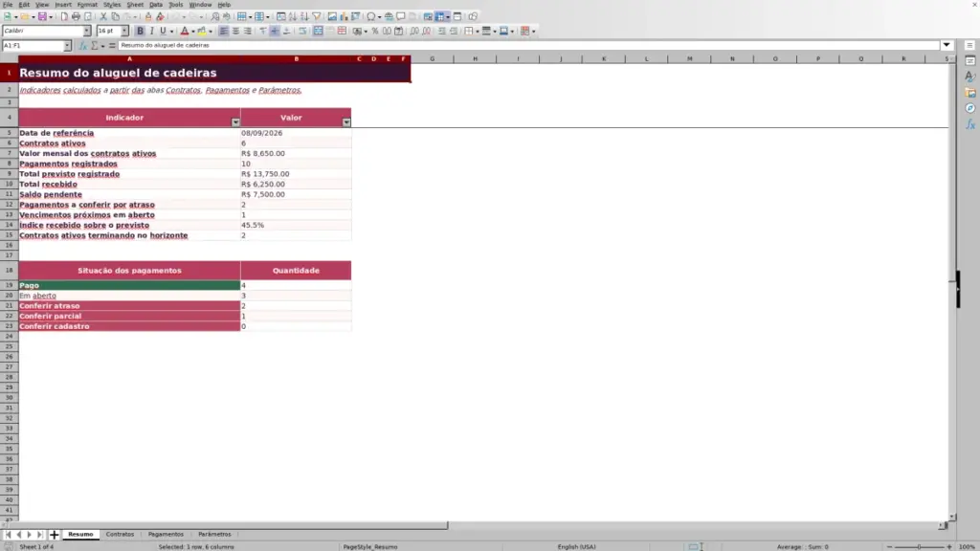Open the sidebar Navigator panel
Image resolution: width=980 pixels, height=551 pixels.
pos(970,108)
